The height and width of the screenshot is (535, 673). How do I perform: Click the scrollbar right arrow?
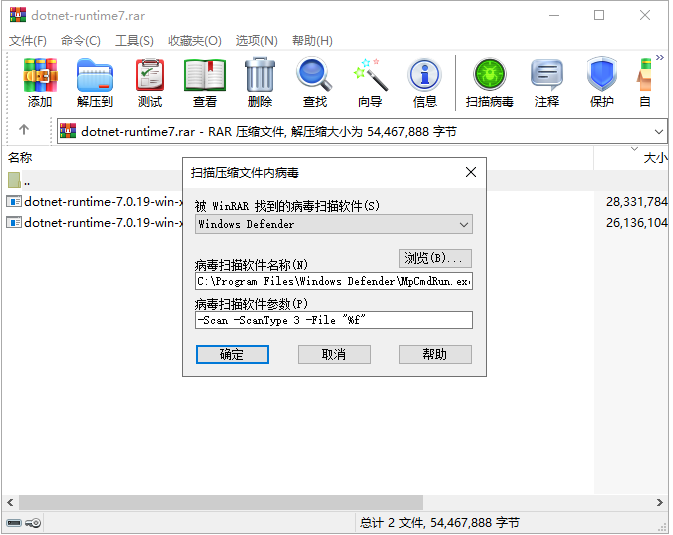click(x=660, y=502)
